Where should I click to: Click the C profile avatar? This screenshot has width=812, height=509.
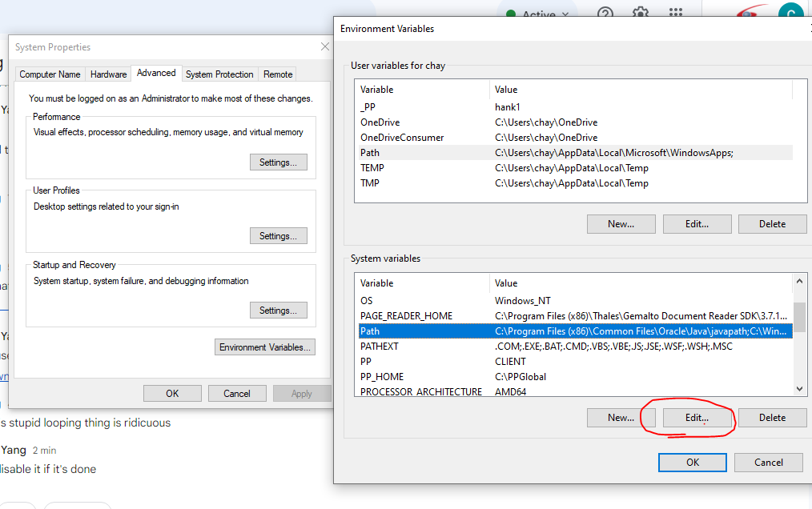point(790,13)
